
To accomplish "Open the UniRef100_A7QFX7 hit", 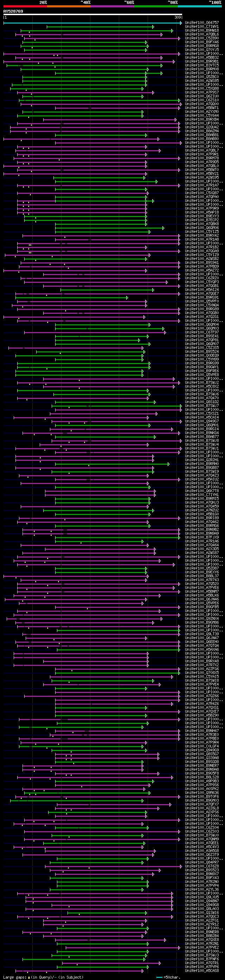I will [x=202, y=804].
